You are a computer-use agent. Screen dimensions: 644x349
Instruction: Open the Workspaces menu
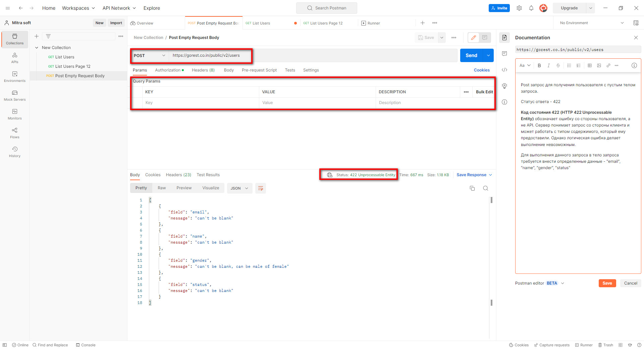[x=78, y=8]
